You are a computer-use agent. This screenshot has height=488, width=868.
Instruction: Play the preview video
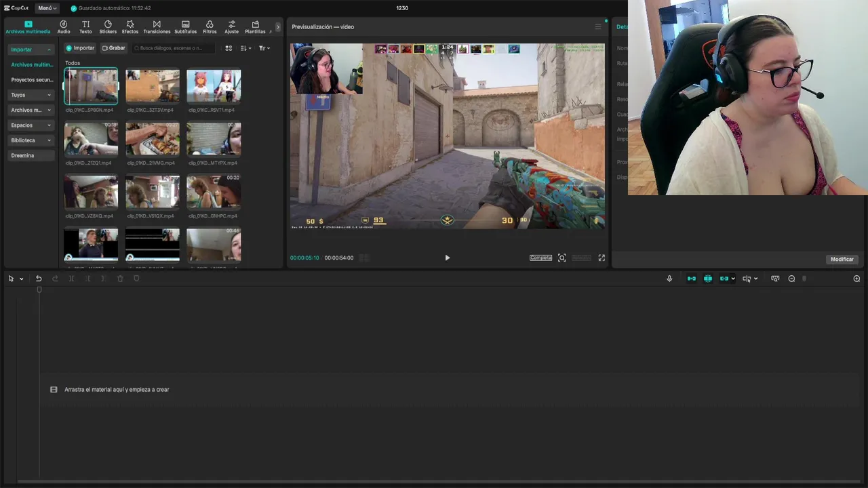click(447, 258)
